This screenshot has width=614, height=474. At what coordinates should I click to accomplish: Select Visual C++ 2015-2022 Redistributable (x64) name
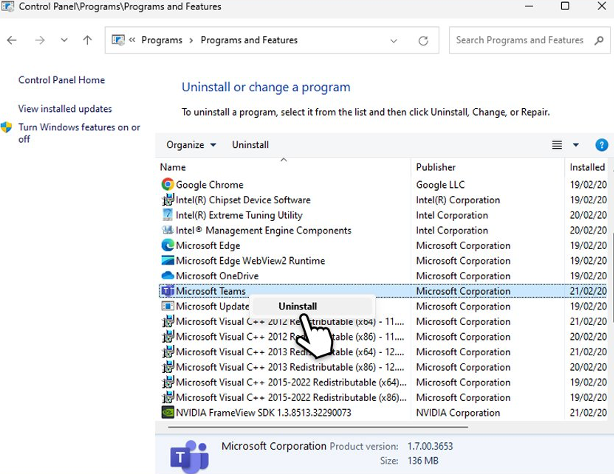291,382
